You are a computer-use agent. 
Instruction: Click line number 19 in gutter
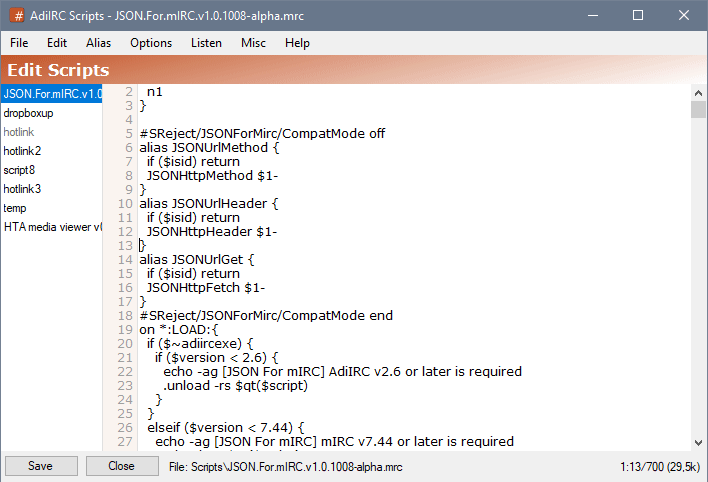[125, 330]
